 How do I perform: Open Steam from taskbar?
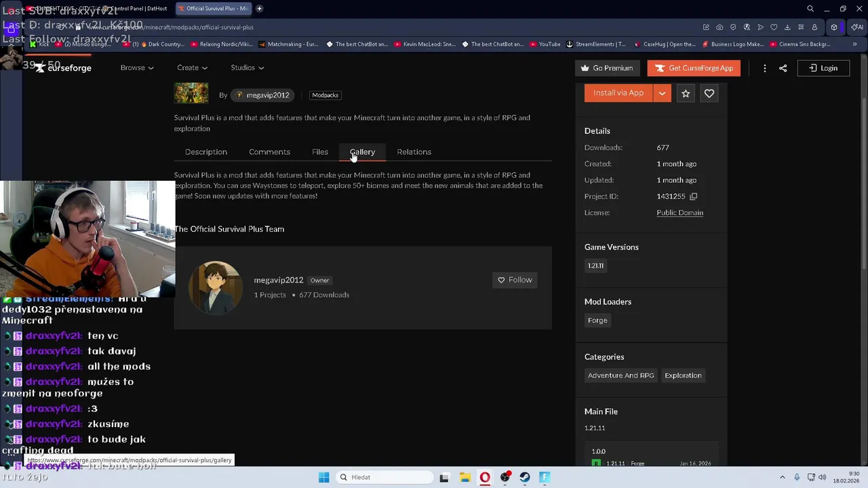pyautogui.click(x=525, y=477)
